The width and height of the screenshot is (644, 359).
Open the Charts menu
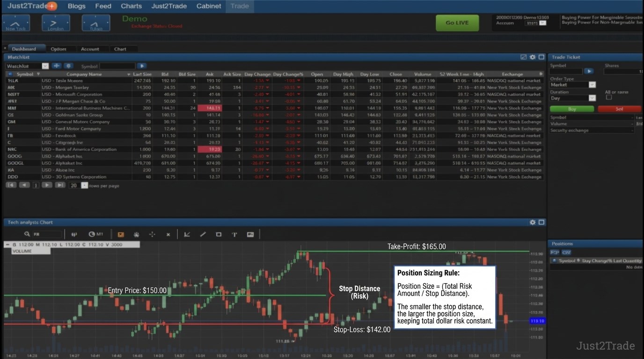click(131, 6)
